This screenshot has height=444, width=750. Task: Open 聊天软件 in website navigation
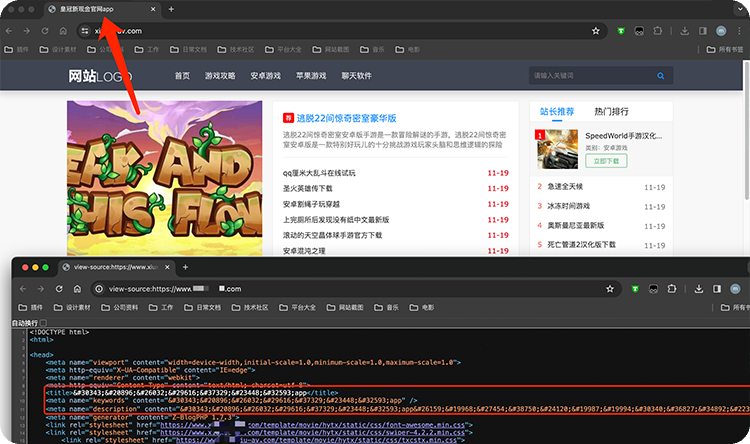[356, 76]
